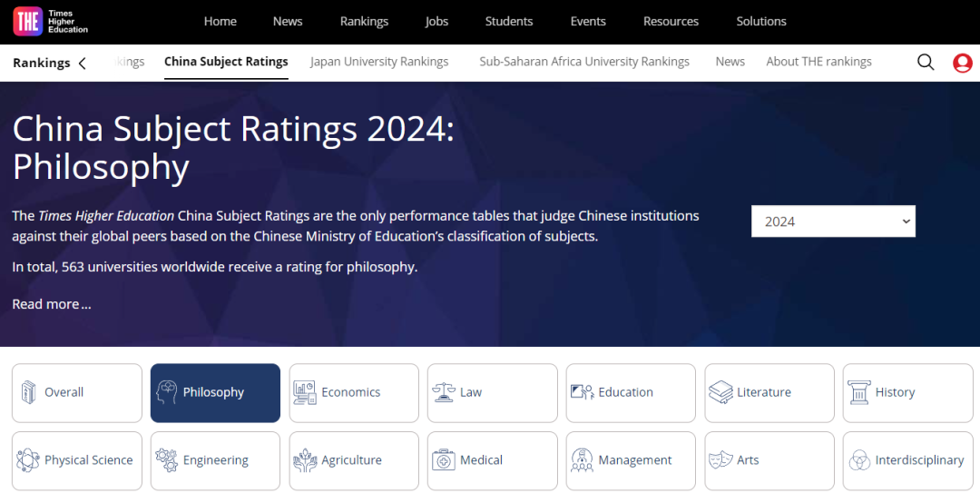Open the search magnifier icon

click(x=926, y=62)
